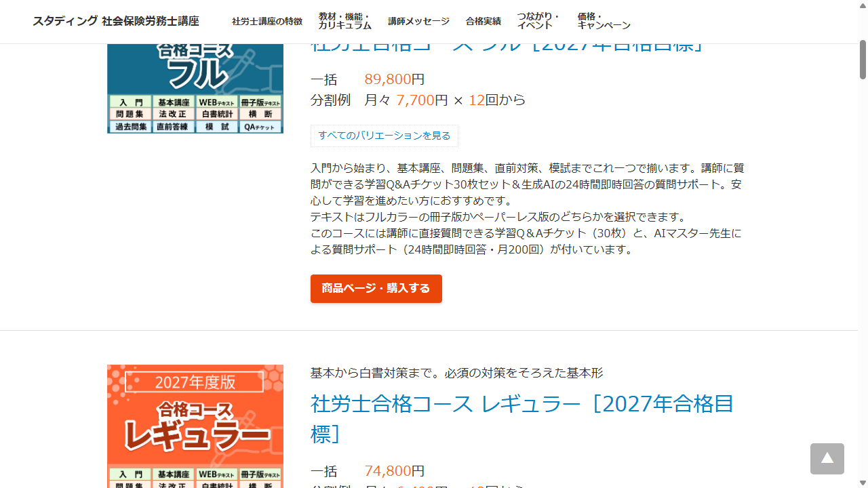This screenshot has height=488, width=868.
Task: Select the 89,800円 lump-sum price text
Action: coord(395,79)
